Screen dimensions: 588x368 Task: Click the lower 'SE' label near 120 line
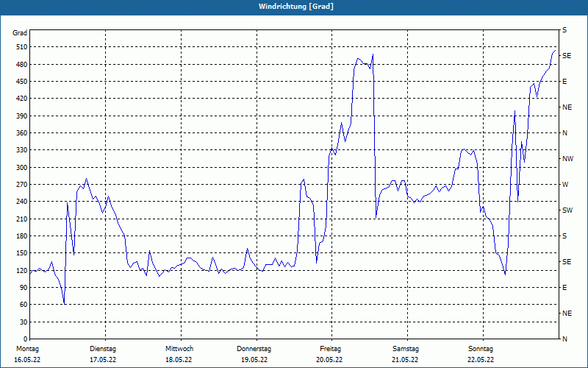[x=567, y=262]
